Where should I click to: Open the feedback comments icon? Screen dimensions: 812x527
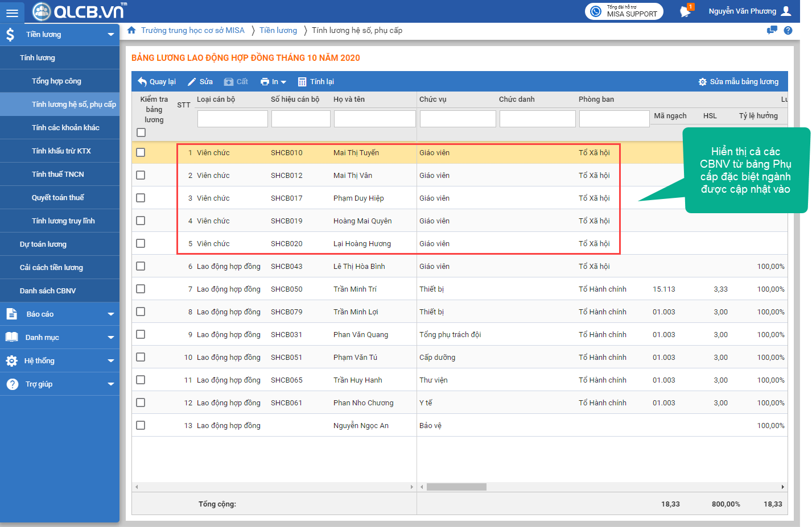pyautogui.click(x=772, y=31)
